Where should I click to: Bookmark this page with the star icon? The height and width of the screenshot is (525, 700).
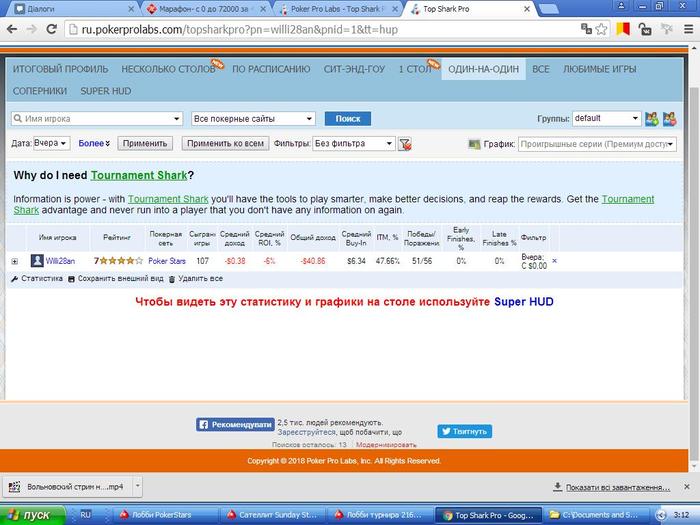pyautogui.click(x=601, y=29)
